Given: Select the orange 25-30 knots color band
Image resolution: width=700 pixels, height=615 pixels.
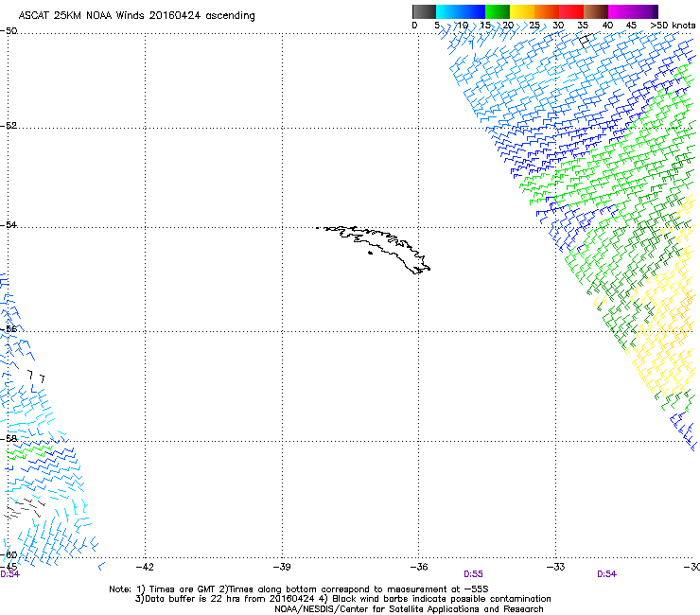Looking at the screenshot, I should point(547,11).
